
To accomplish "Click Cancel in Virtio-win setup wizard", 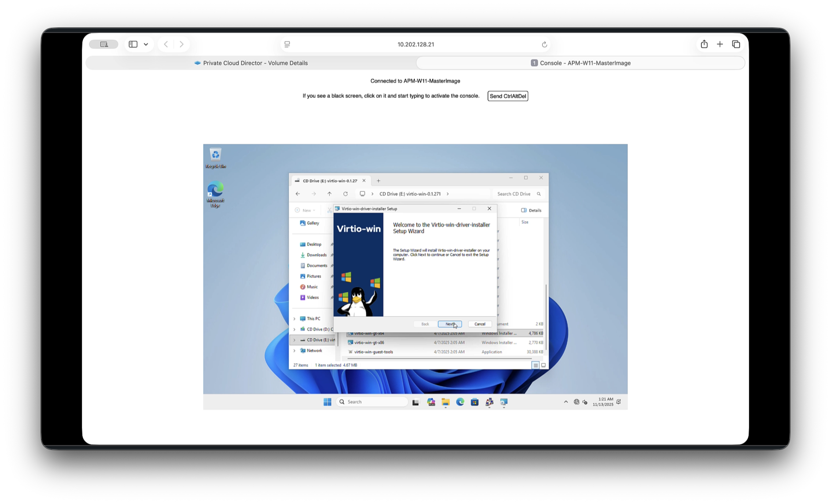I will (x=480, y=324).
